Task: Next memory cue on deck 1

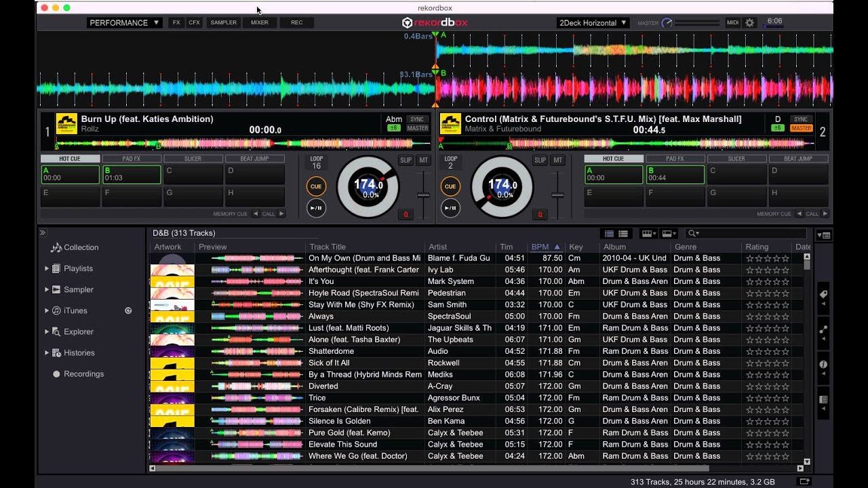Action: [x=281, y=213]
